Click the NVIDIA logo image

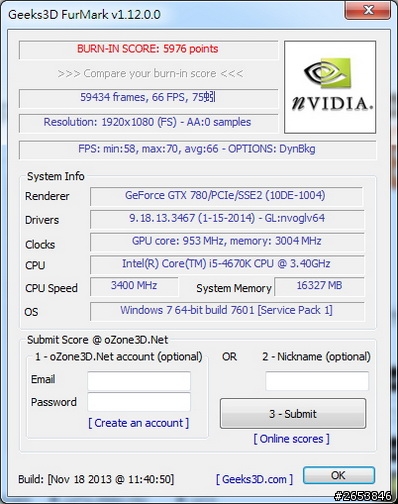point(330,87)
